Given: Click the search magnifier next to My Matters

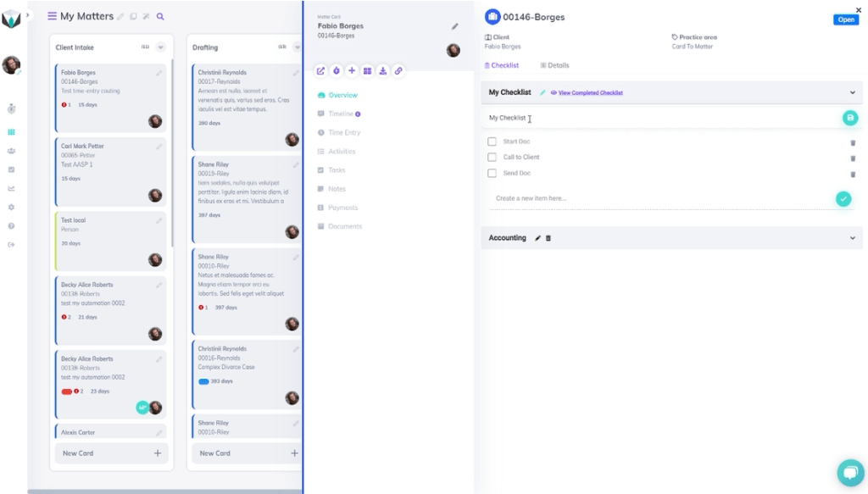Looking at the screenshot, I should pyautogui.click(x=161, y=17).
